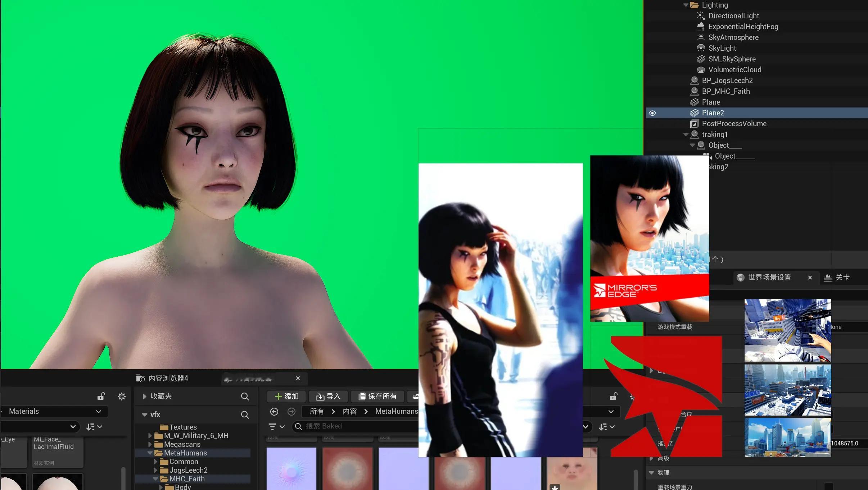Screen dimensions: 868x490
Task: Toggle the lock icon by the red logo
Action: click(x=614, y=396)
